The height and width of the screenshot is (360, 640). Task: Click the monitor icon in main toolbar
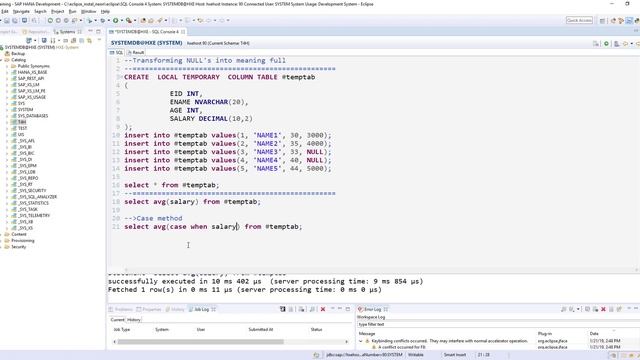(x=25, y=20)
